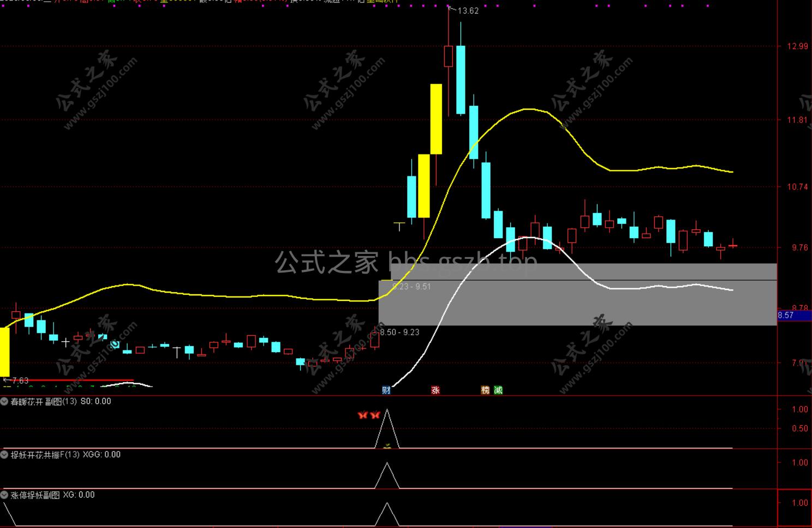
Task: Click the 9.23 - 9.51 gap range label
Action: (x=411, y=286)
